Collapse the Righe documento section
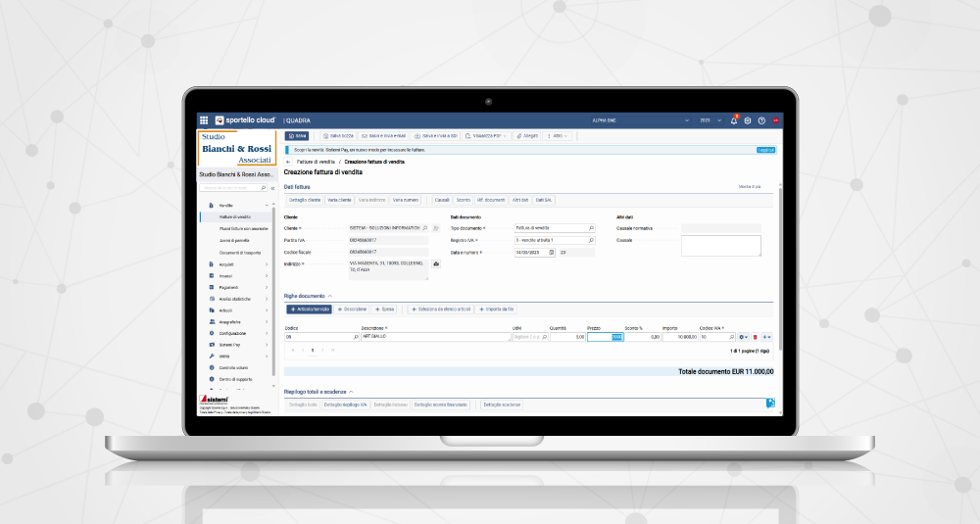Viewport: 980px width, 524px height. [x=330, y=295]
